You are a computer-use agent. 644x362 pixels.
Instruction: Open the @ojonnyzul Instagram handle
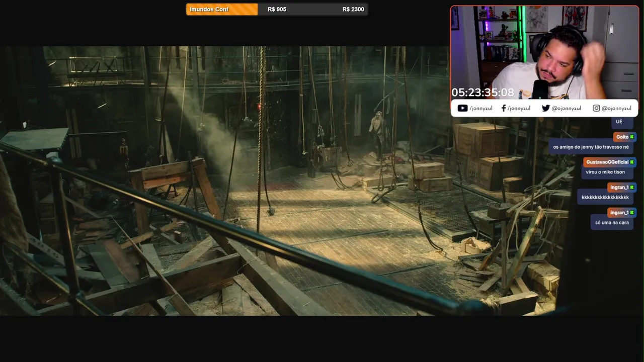coord(616,108)
